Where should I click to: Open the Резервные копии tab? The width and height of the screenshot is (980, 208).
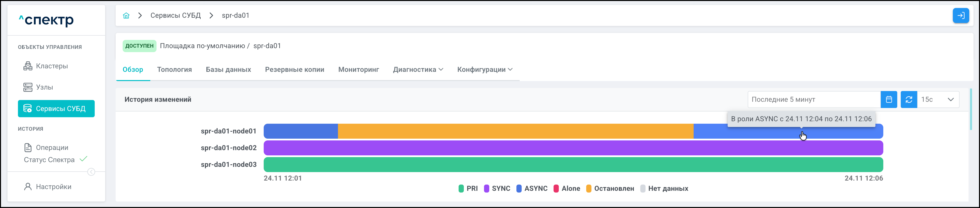click(294, 69)
